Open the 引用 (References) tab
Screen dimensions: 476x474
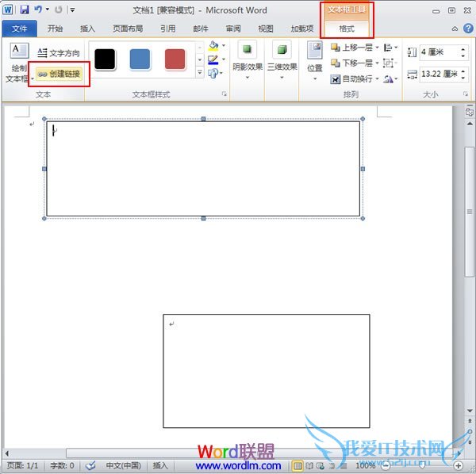168,29
